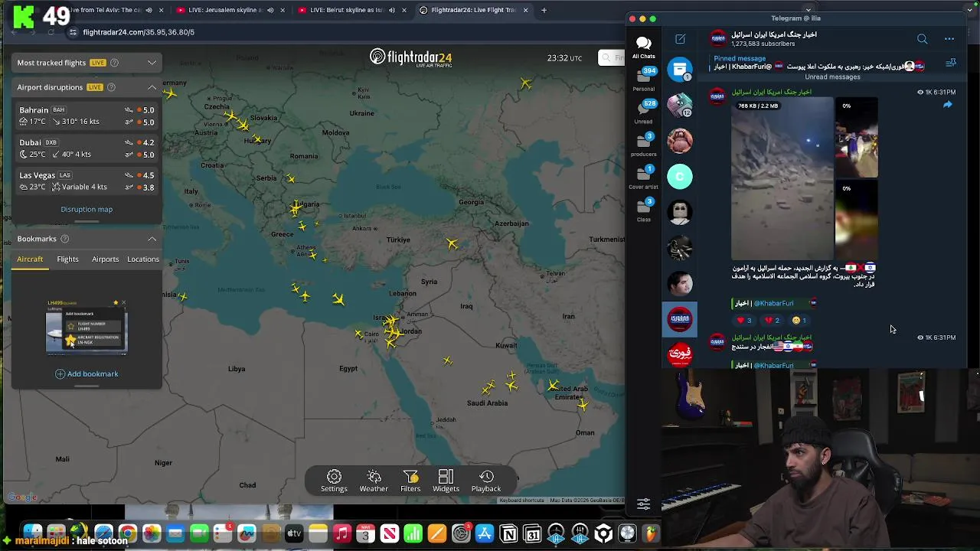Collapse the Airport disruptions panel
Image resolution: width=980 pixels, height=551 pixels.
tap(152, 87)
